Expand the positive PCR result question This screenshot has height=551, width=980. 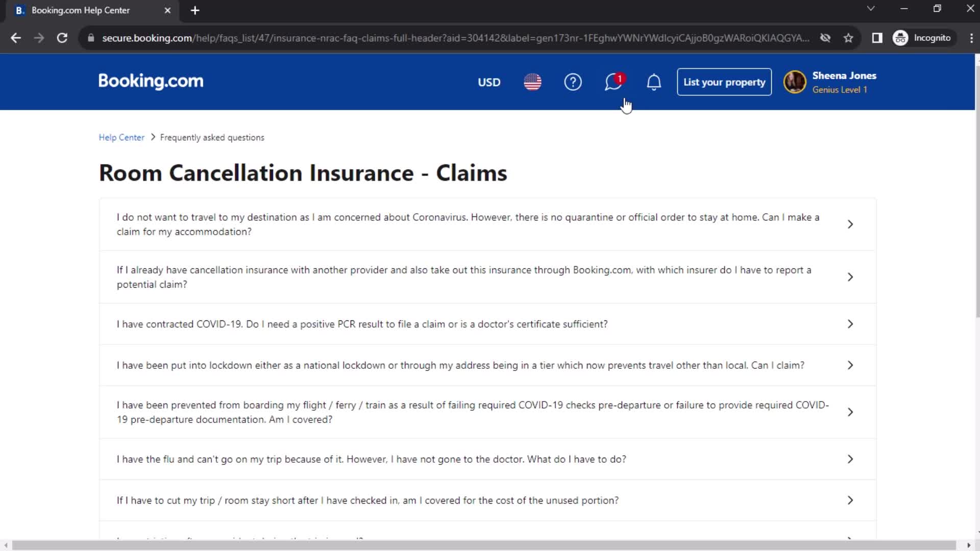487,324
